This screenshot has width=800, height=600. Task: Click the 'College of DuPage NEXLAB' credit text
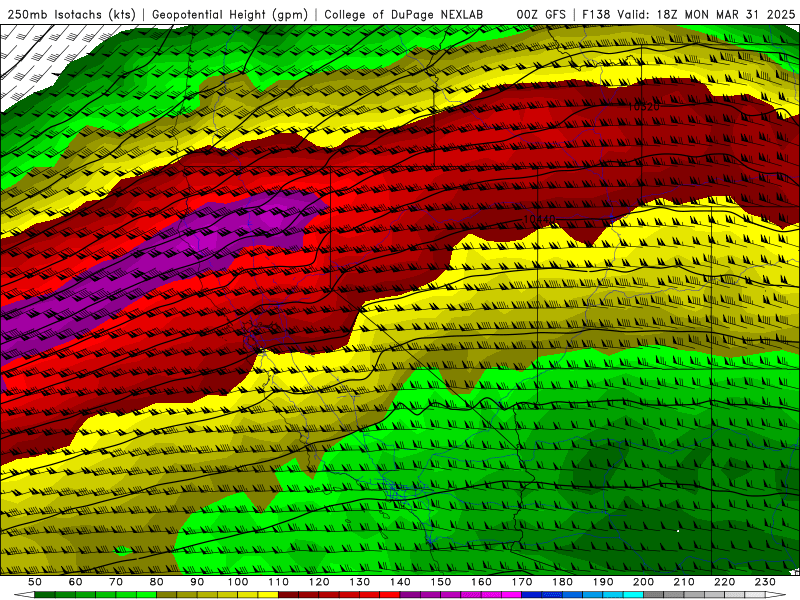(x=404, y=15)
